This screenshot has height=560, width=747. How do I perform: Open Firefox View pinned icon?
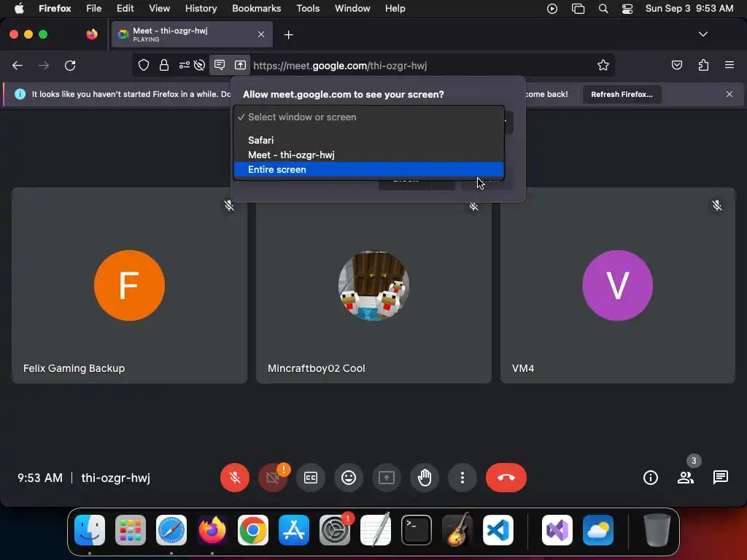[x=91, y=34]
